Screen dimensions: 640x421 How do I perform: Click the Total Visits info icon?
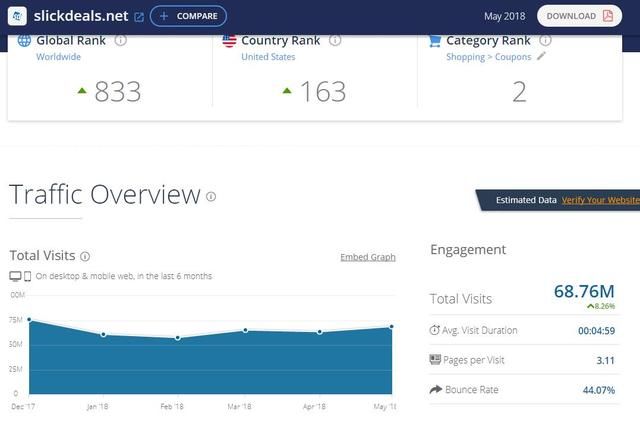85,257
